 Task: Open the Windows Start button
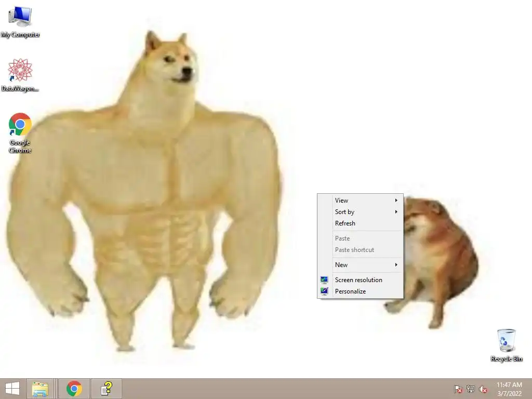[x=12, y=389]
